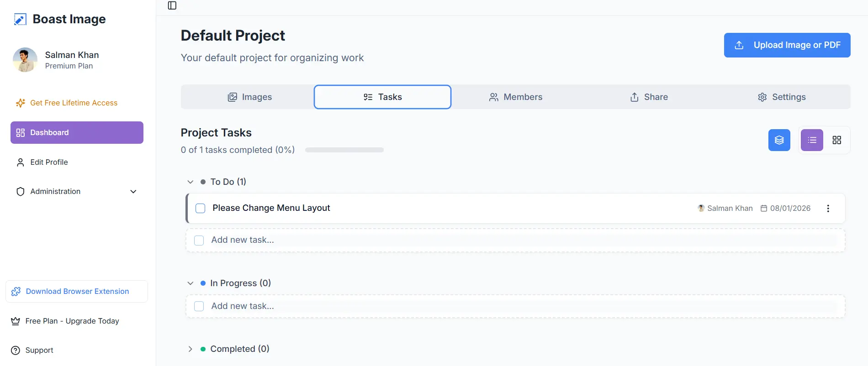This screenshot has width=868, height=366.
Task: Open the Settings gear icon
Action: click(x=762, y=97)
